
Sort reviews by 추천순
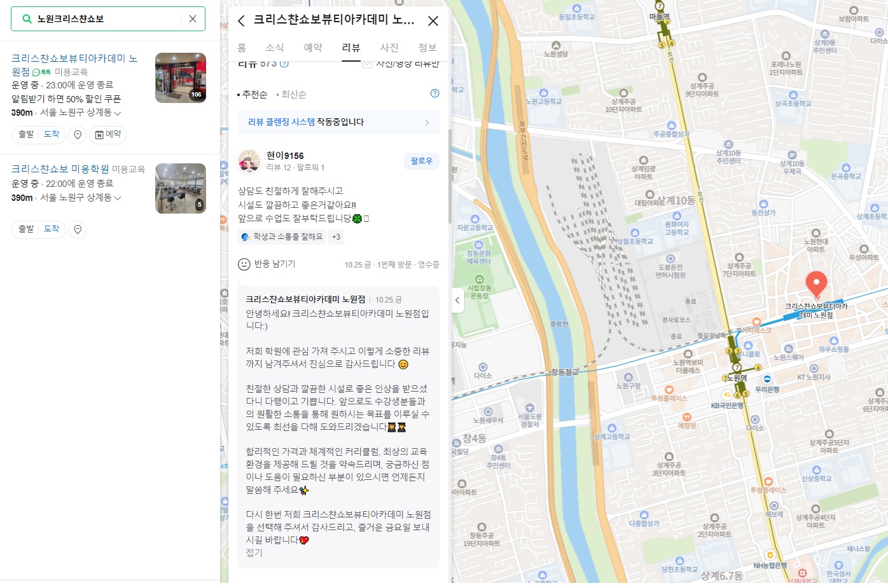click(254, 94)
